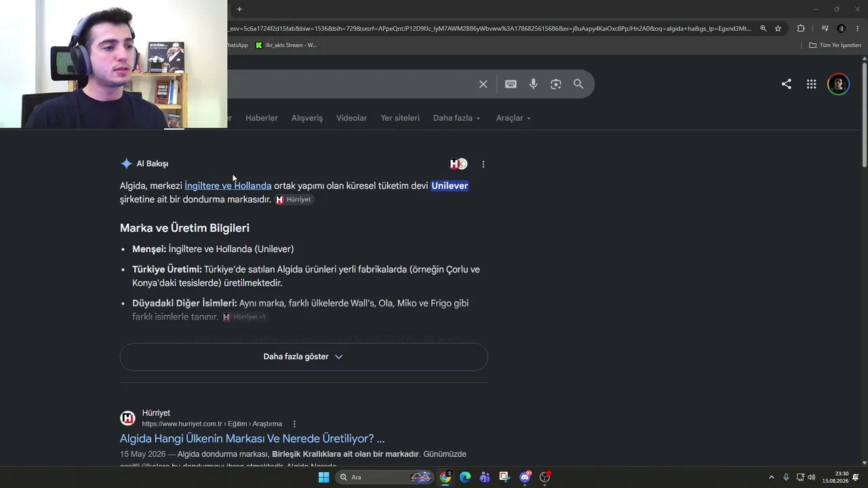Click the Hürriyet result site logo
The height and width of the screenshot is (488, 868).
127,418
